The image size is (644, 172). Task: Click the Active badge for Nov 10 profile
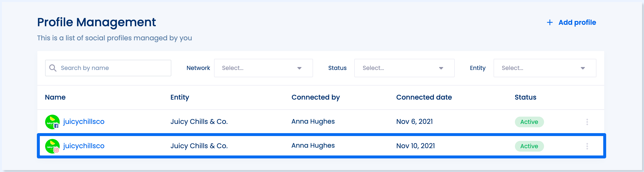pos(529,146)
